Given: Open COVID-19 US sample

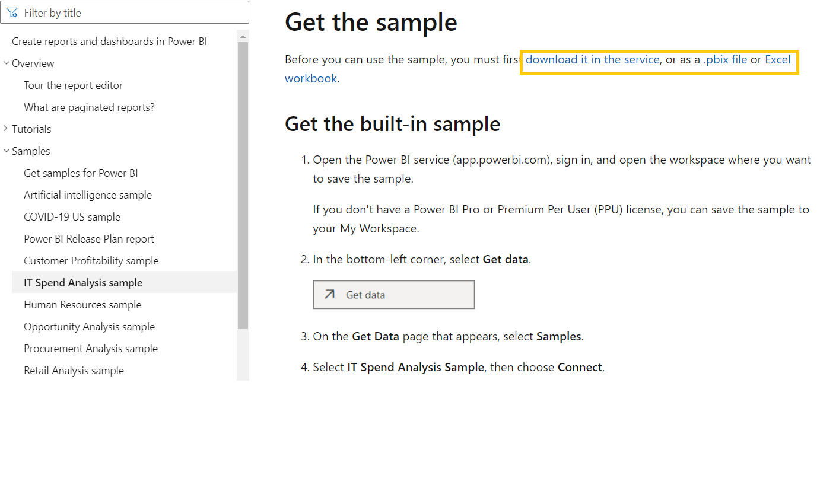Looking at the screenshot, I should 72,217.
